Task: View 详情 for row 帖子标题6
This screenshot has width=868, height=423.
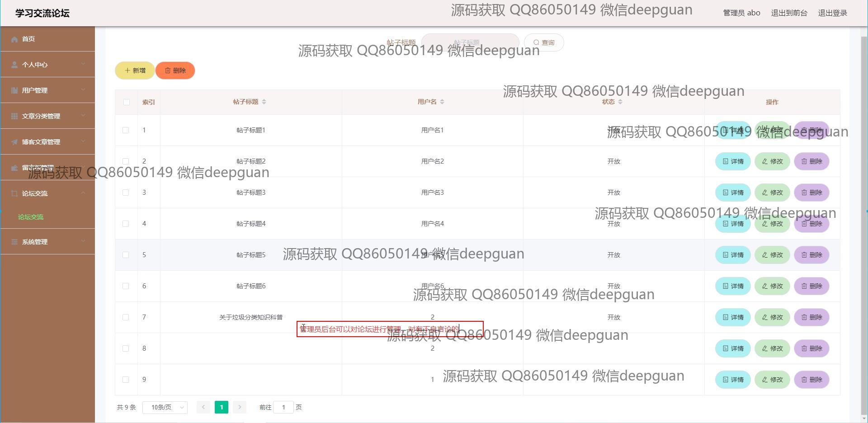Action: click(x=733, y=286)
